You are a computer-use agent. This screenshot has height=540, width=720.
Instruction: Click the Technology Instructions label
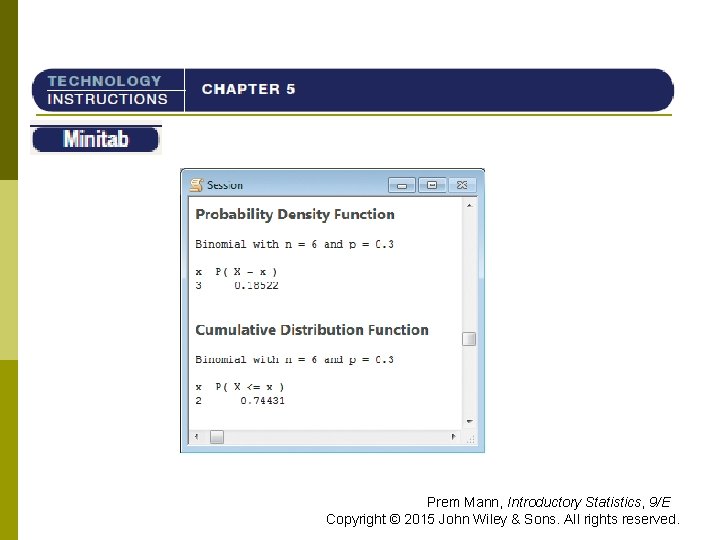tap(107, 90)
